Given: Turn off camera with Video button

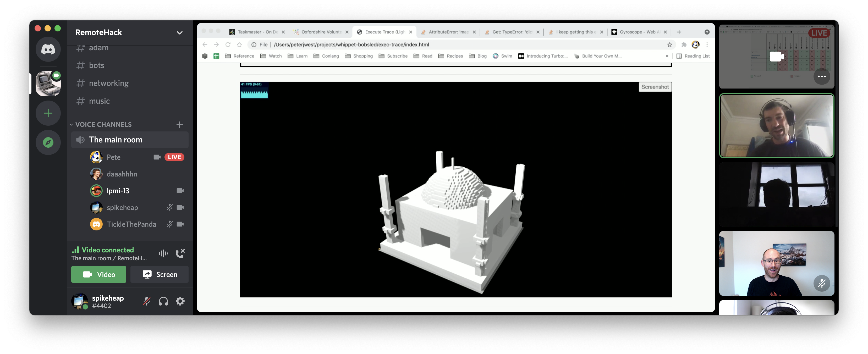Looking at the screenshot, I should [99, 275].
